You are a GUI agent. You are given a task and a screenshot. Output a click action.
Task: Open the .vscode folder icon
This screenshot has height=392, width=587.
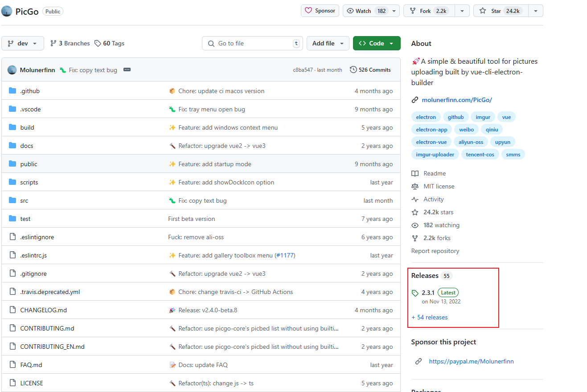click(x=12, y=109)
